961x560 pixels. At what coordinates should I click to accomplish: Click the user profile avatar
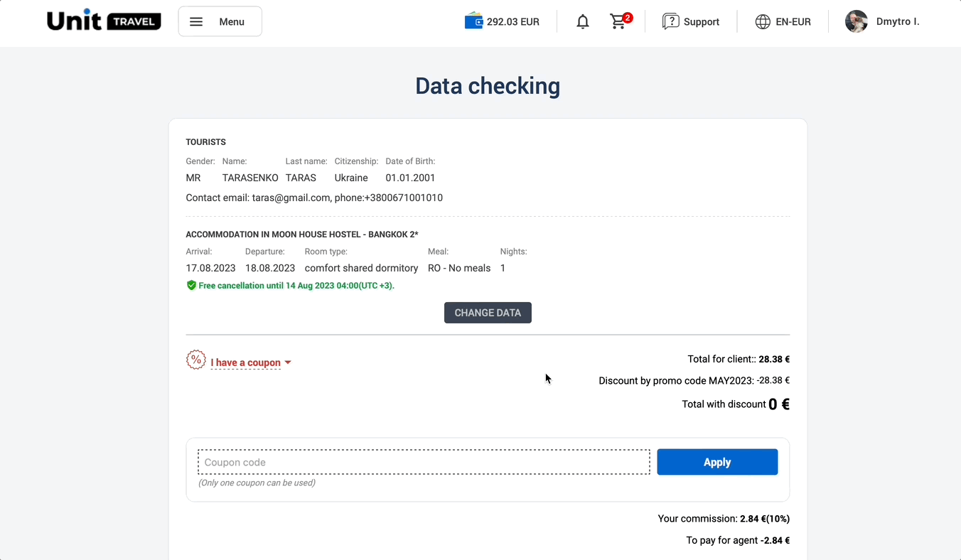point(857,21)
